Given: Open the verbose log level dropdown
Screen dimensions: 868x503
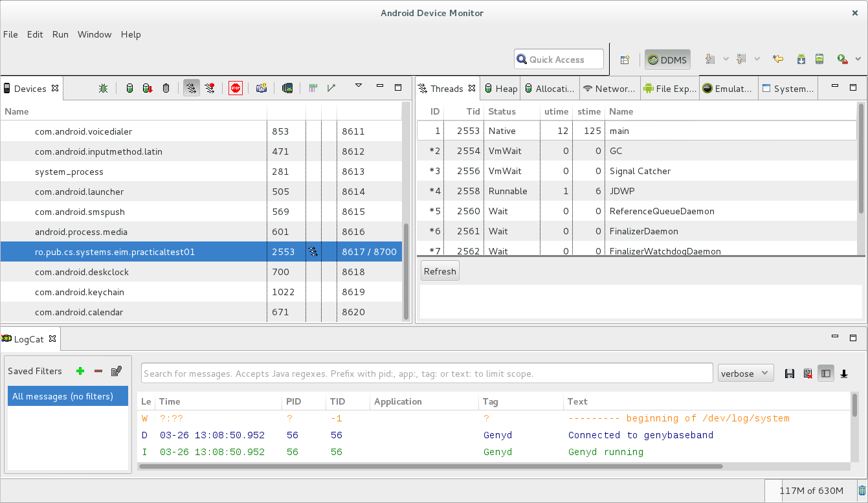Looking at the screenshot, I should click(746, 373).
